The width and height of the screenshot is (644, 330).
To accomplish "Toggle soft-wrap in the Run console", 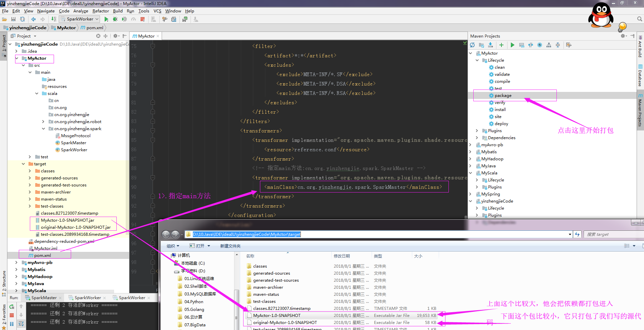I will pos(21,324).
